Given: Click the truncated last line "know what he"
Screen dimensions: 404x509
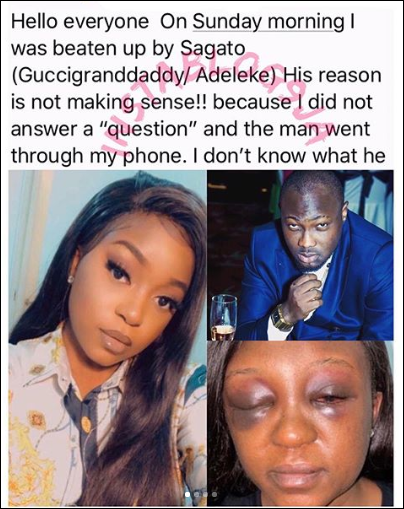Looking at the screenshot, I should (x=322, y=156).
